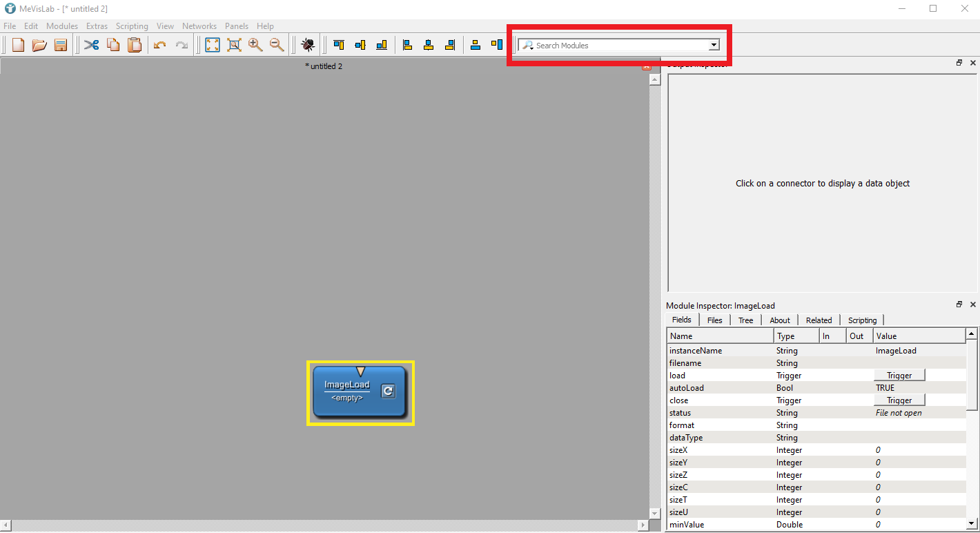Click the autoLoad TRUE value cell

click(x=918, y=388)
